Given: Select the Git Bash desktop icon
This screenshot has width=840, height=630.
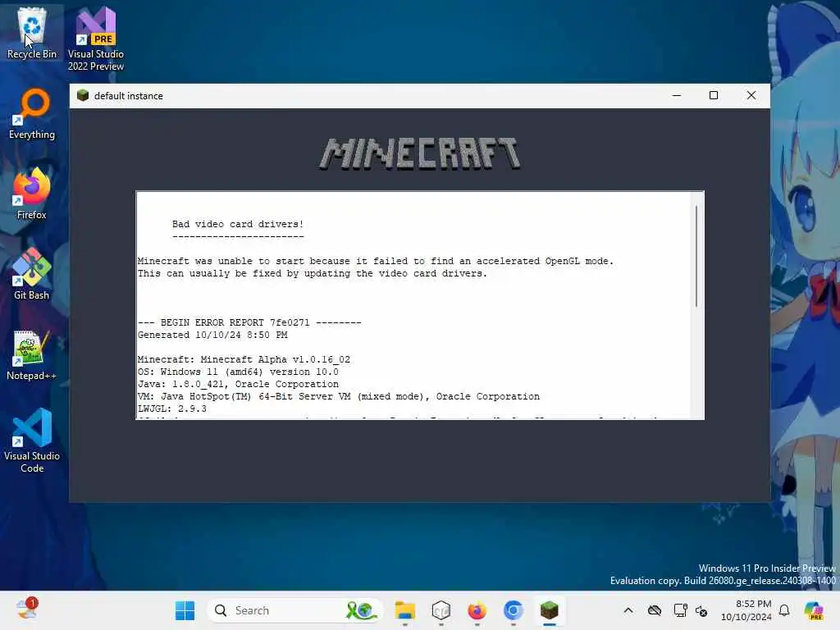Looking at the screenshot, I should click(x=32, y=274).
